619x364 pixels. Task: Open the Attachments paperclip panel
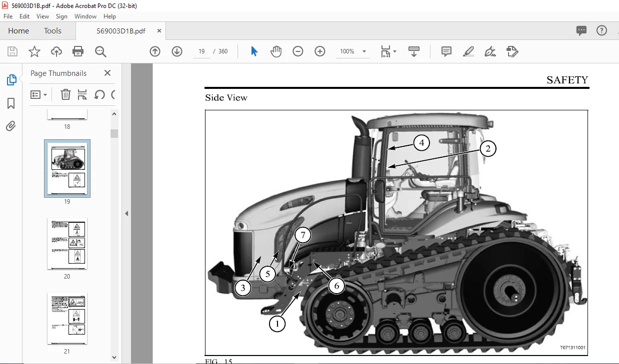11,126
